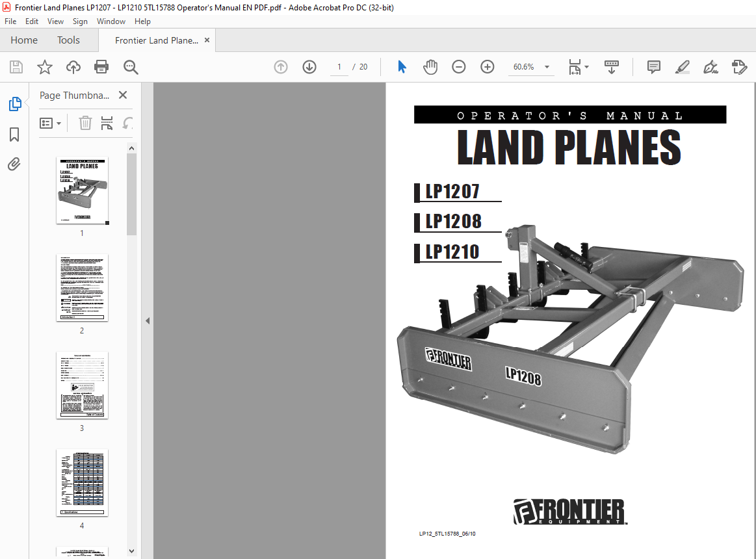Image resolution: width=756 pixels, height=559 pixels.
Task: Open Page Thumbnails pane sidebar icon
Action: tap(14, 104)
